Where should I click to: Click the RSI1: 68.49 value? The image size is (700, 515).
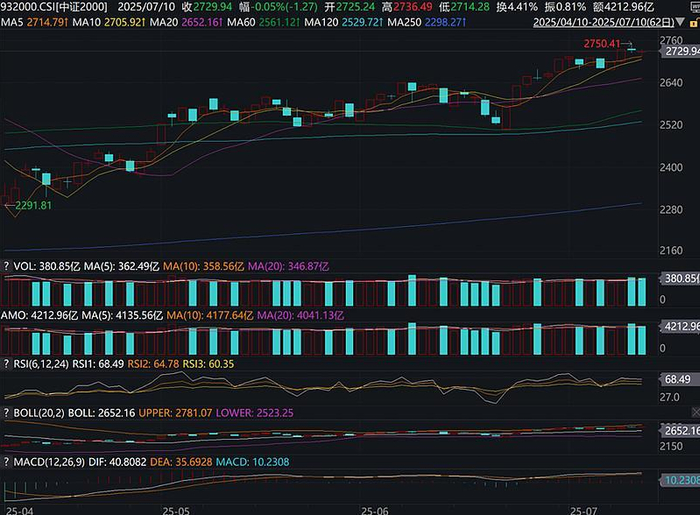point(98,364)
